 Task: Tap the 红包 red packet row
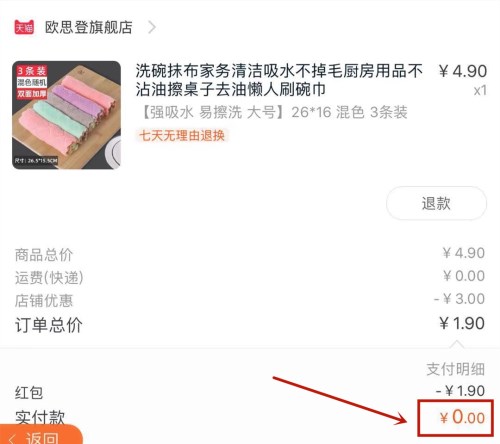point(250,392)
